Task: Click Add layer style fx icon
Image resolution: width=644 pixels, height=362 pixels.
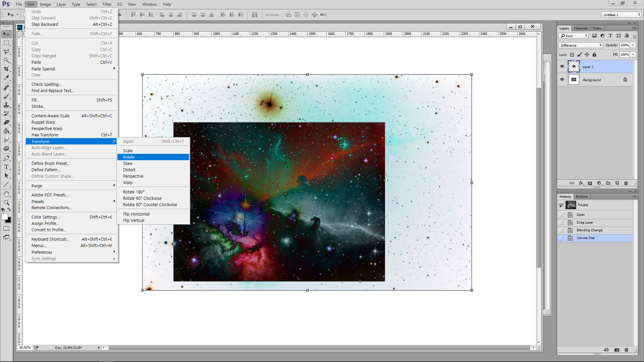Action: [581, 183]
